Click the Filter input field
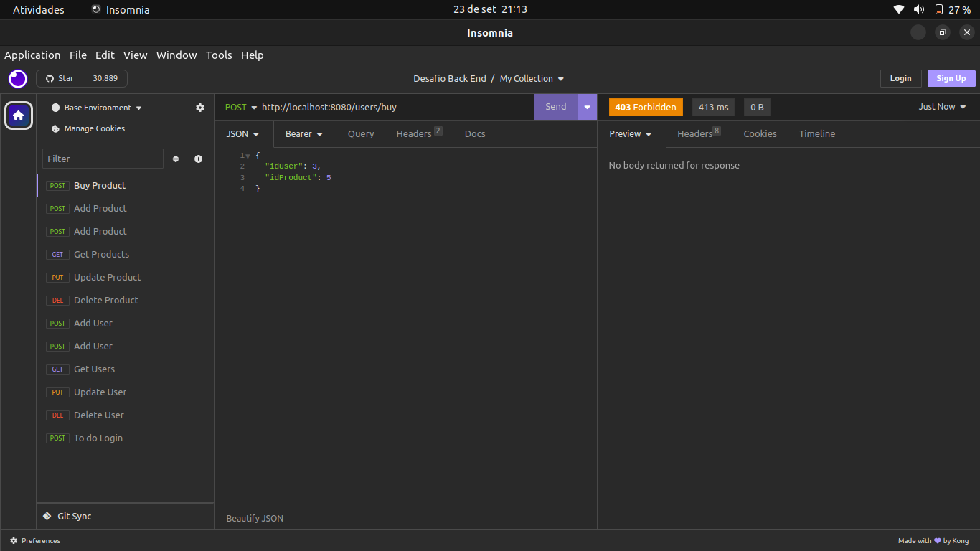Image resolution: width=980 pixels, height=551 pixels. pos(103,159)
